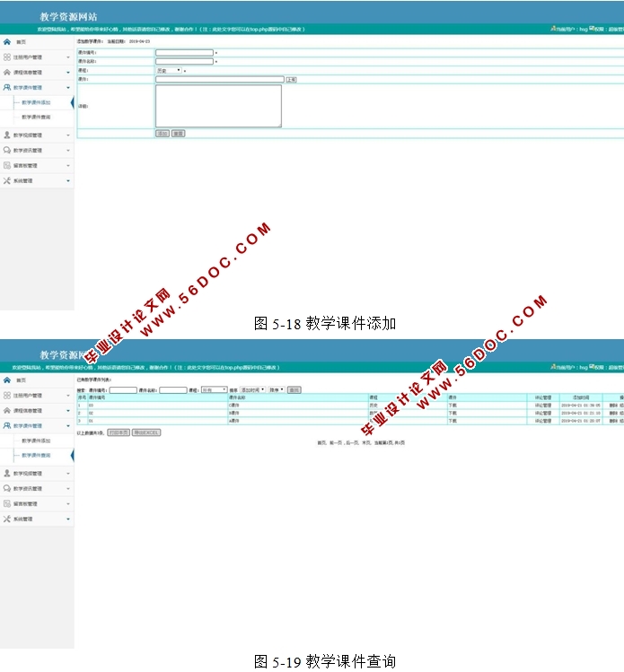Click the 查询 search button in the filter bar

point(294,390)
